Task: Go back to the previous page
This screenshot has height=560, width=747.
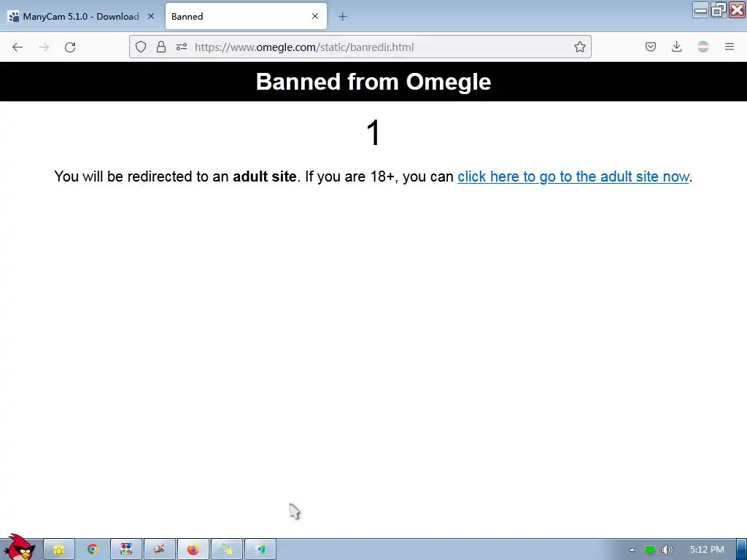Action: 18,47
